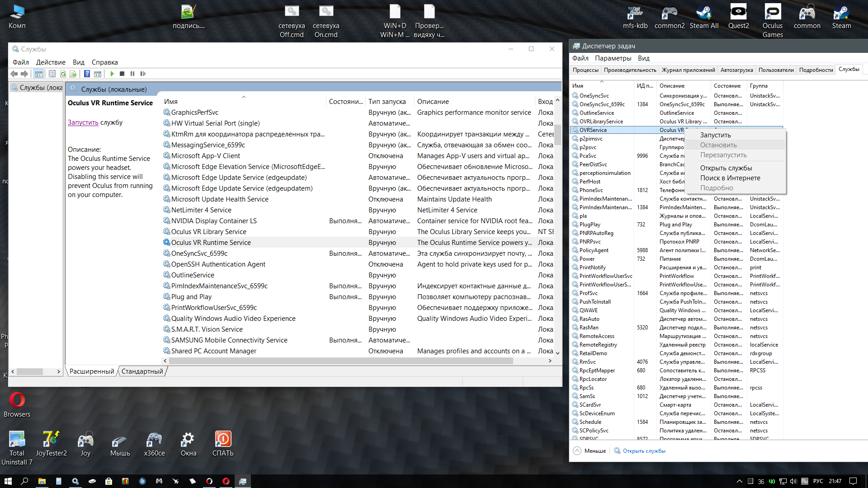
Task: Click the Restart Service toolbar icon
Action: pos(143,74)
